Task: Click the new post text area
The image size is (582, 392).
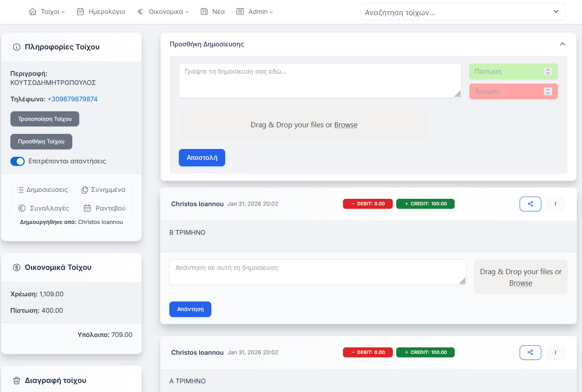Action: pyautogui.click(x=320, y=81)
